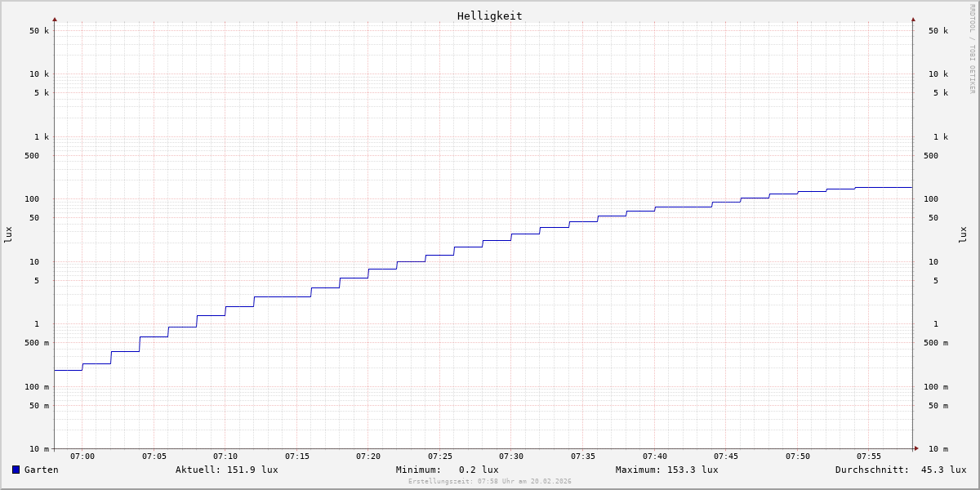Click the 07:45 time axis label

click(x=726, y=457)
